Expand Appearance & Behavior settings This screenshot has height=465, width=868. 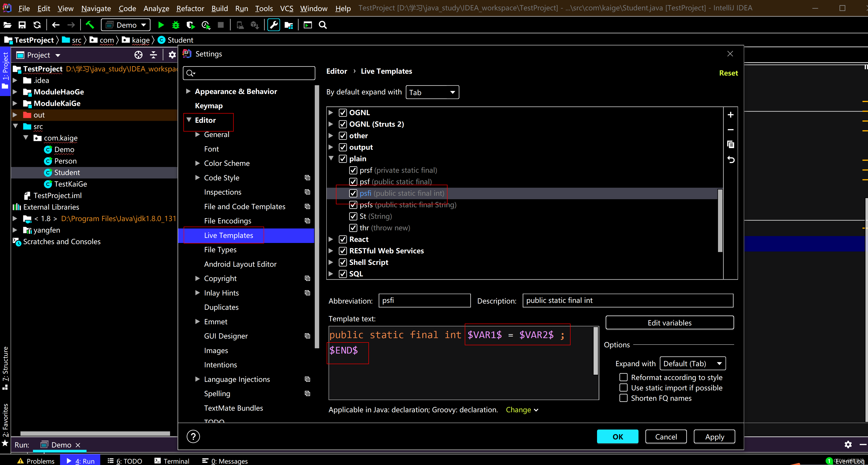(x=188, y=91)
